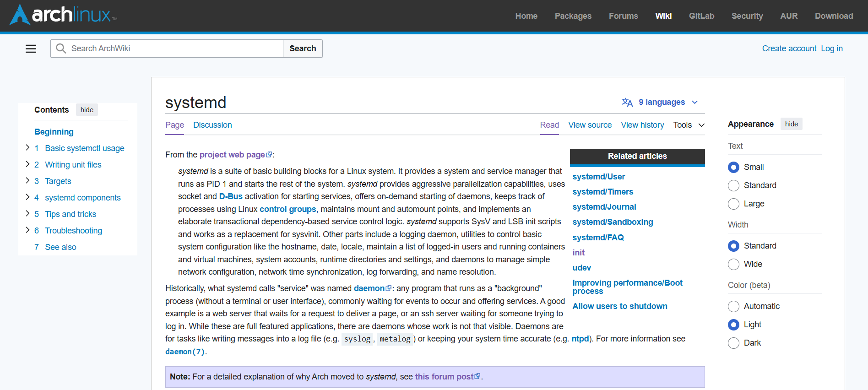Click the languages translate icon
The image size is (868, 390).
[627, 103]
